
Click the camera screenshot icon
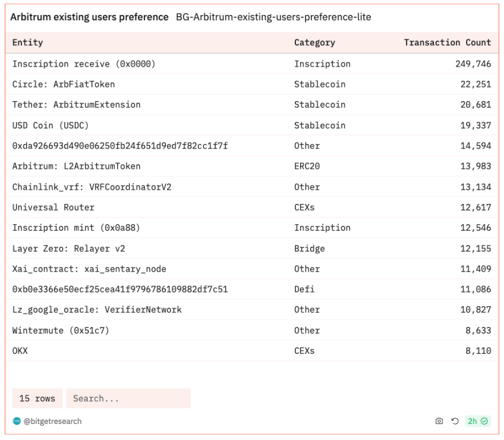pos(439,421)
